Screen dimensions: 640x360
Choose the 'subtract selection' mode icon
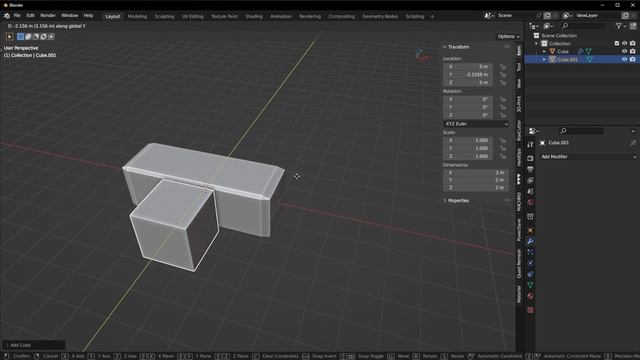tap(36, 36)
